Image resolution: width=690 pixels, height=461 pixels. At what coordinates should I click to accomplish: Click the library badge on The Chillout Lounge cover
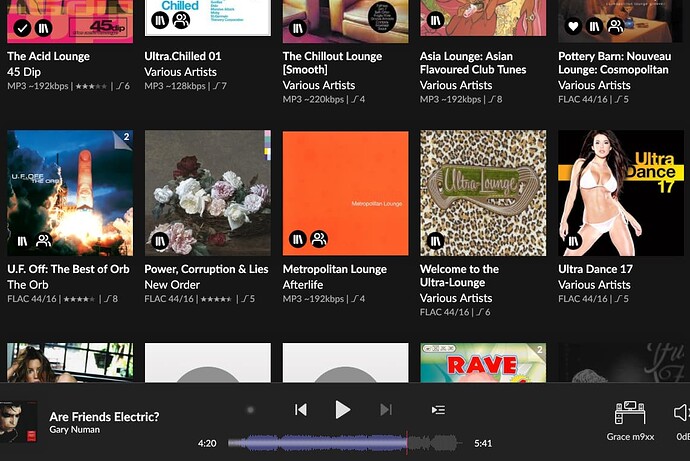[298, 28]
